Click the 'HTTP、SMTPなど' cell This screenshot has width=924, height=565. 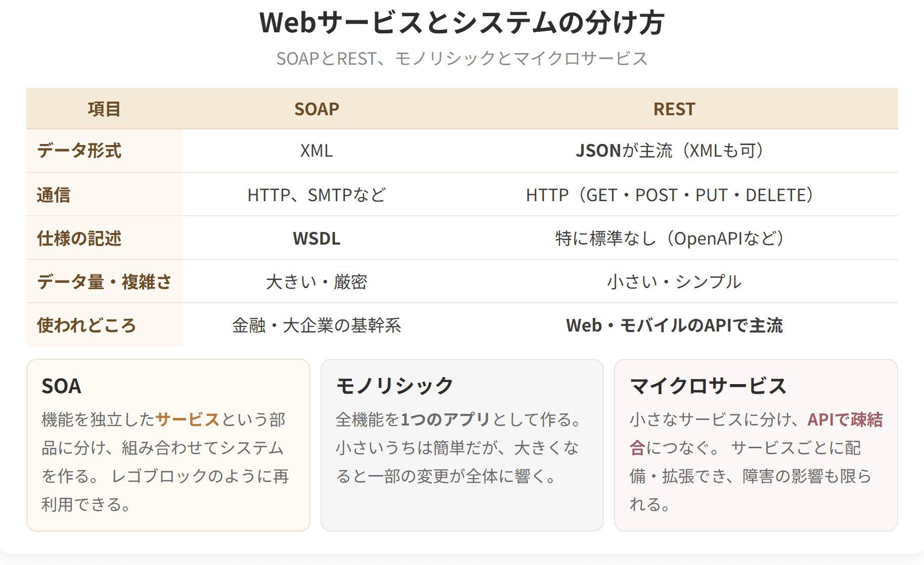pos(317,195)
